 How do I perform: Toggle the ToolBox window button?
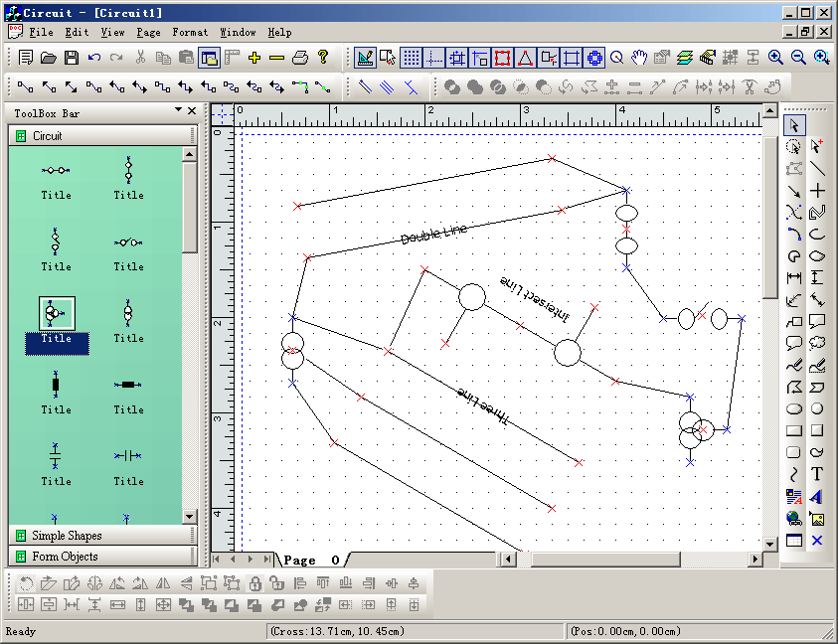[x=209, y=58]
